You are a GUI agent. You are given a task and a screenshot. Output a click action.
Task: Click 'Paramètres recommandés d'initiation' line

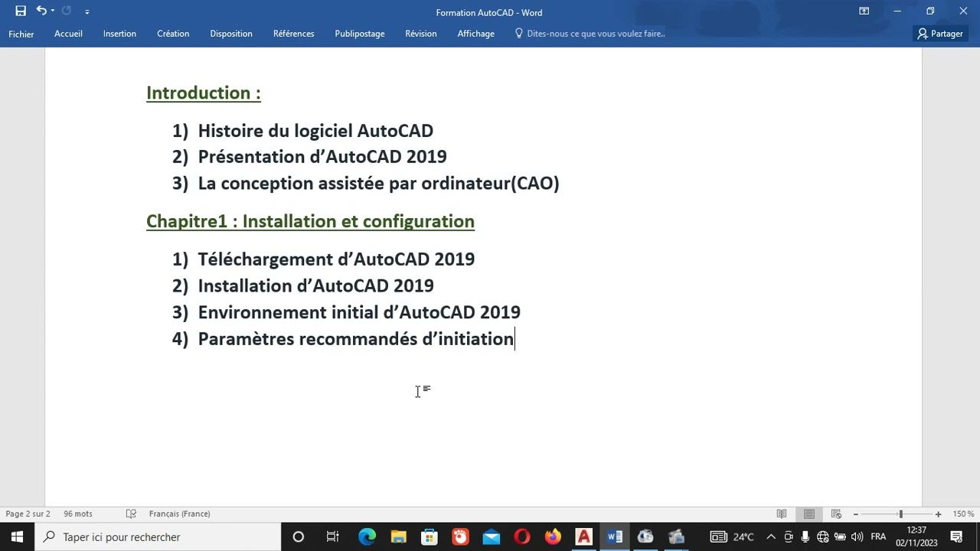(356, 339)
